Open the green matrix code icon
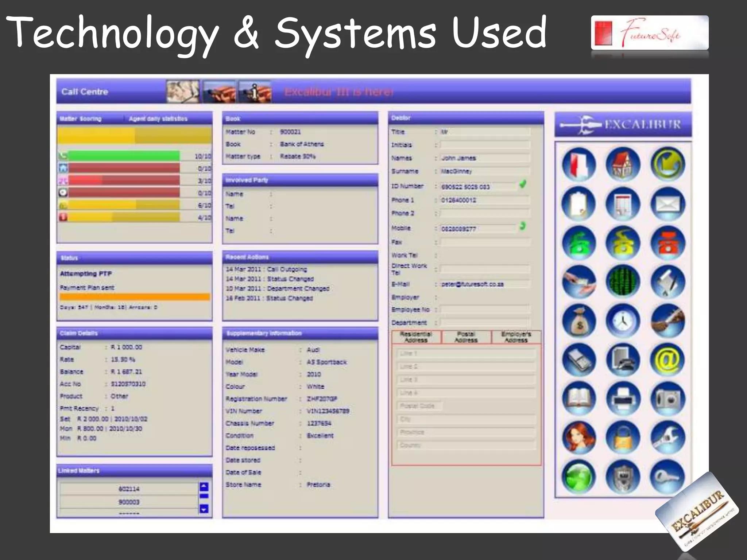Viewport: 747px width, 560px height. [623, 282]
